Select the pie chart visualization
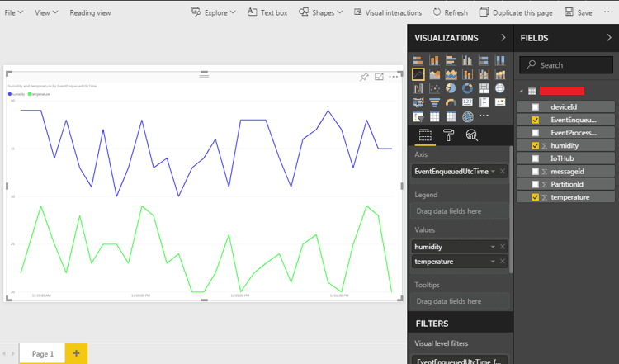The height and width of the screenshot is (364, 619). [451, 88]
